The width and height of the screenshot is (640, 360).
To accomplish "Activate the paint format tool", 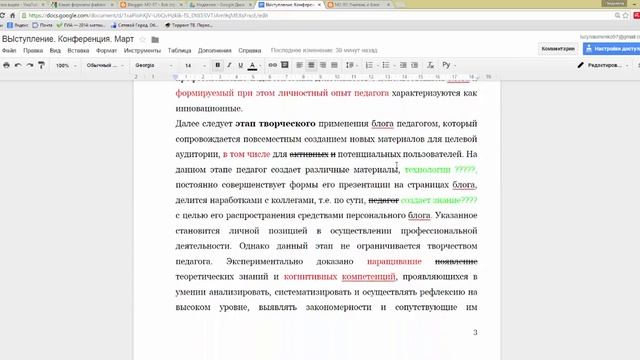I will pos(41,65).
